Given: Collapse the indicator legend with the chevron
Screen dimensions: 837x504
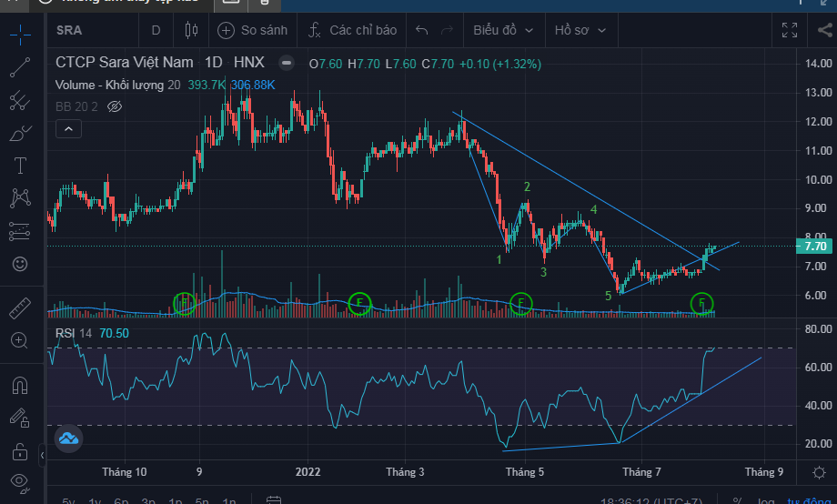Looking at the screenshot, I should point(68,129).
